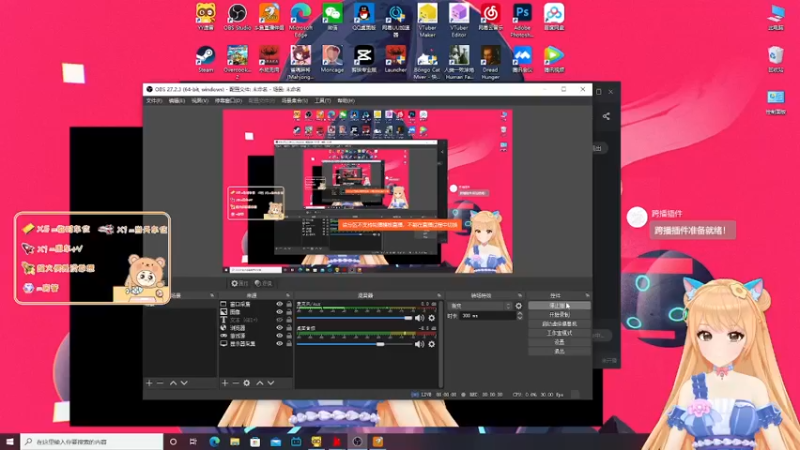
Task: Open the Docks (停靠窗口) menu in OBS
Action: coord(228,101)
